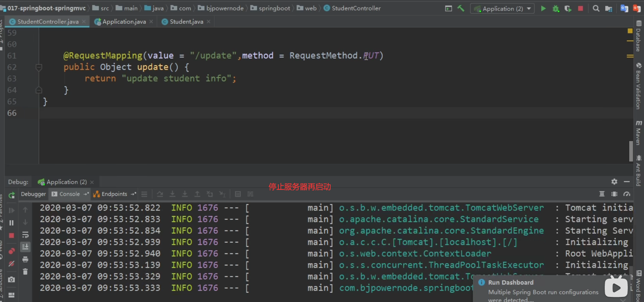Image resolution: width=644 pixels, height=302 pixels.
Task: Open the Run Anything terminal icon
Action: click(448, 8)
